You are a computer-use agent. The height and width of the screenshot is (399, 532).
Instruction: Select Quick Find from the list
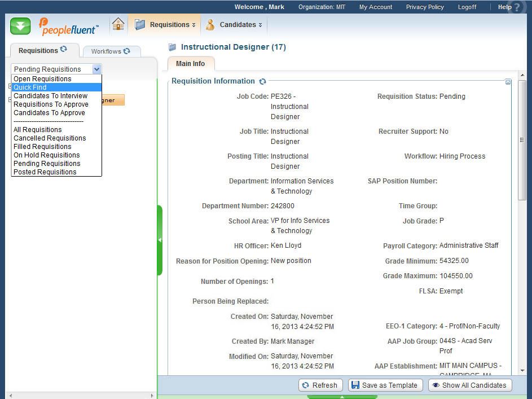coord(30,87)
